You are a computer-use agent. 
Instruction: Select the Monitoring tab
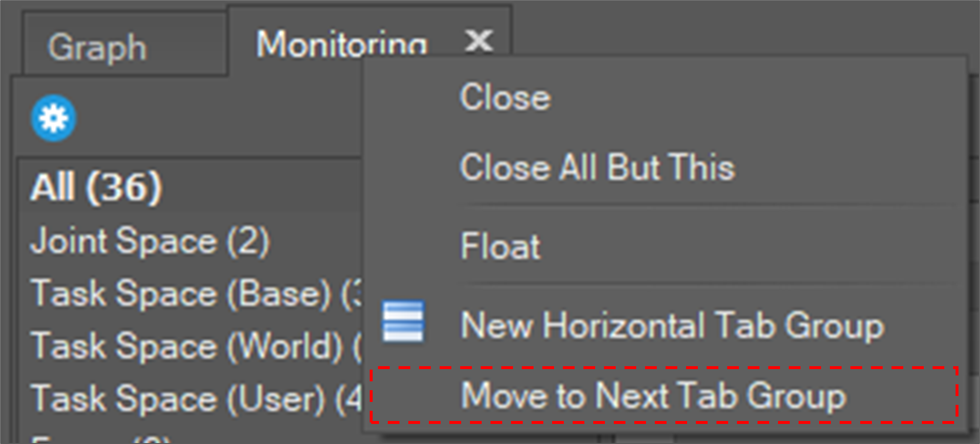click(341, 44)
